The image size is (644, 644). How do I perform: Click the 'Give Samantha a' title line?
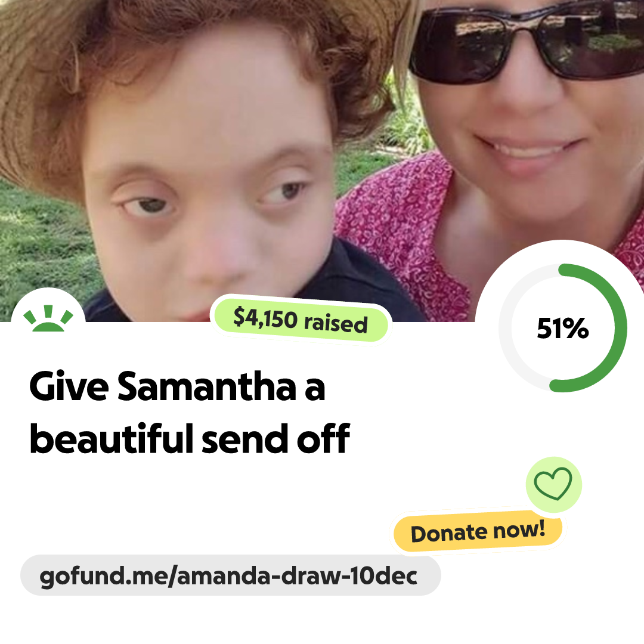[x=177, y=386]
